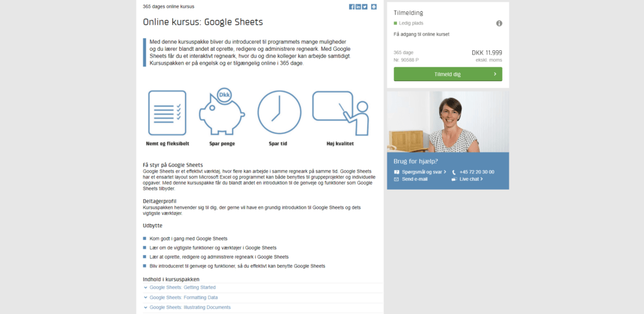Click the envelope icon beside Send e-mail

[396, 179]
